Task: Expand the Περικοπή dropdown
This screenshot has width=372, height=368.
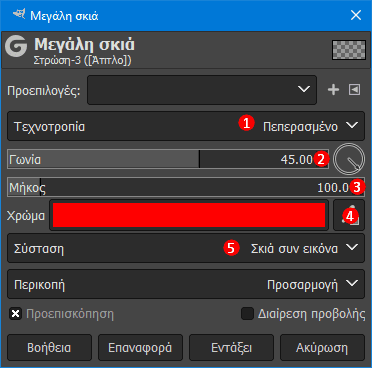Action: (x=186, y=284)
